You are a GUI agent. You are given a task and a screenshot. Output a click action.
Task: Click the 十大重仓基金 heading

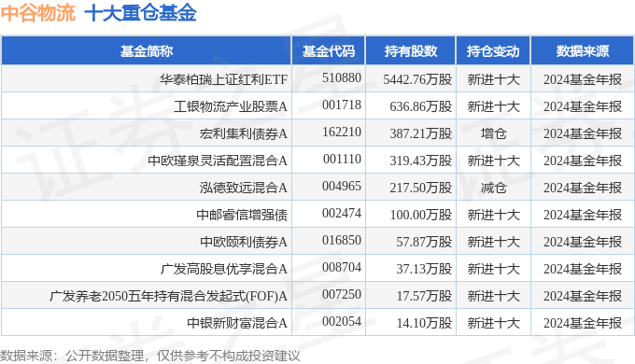click(x=140, y=12)
